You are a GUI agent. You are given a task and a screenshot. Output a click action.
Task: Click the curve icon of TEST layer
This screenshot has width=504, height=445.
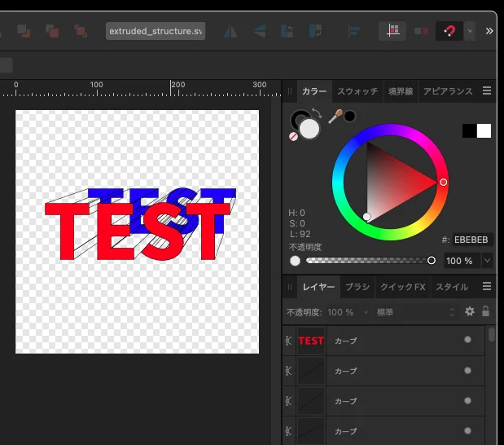click(x=288, y=341)
